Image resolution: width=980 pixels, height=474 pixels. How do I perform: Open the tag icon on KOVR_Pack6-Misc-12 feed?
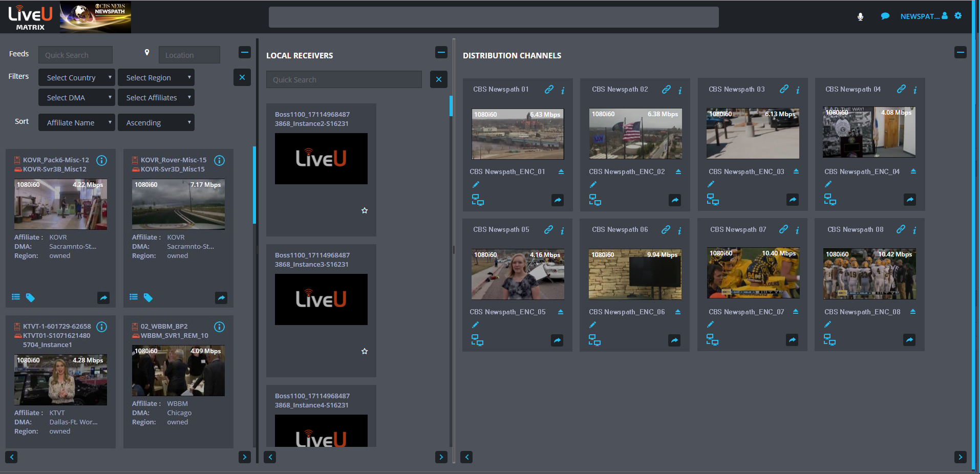[x=30, y=297]
